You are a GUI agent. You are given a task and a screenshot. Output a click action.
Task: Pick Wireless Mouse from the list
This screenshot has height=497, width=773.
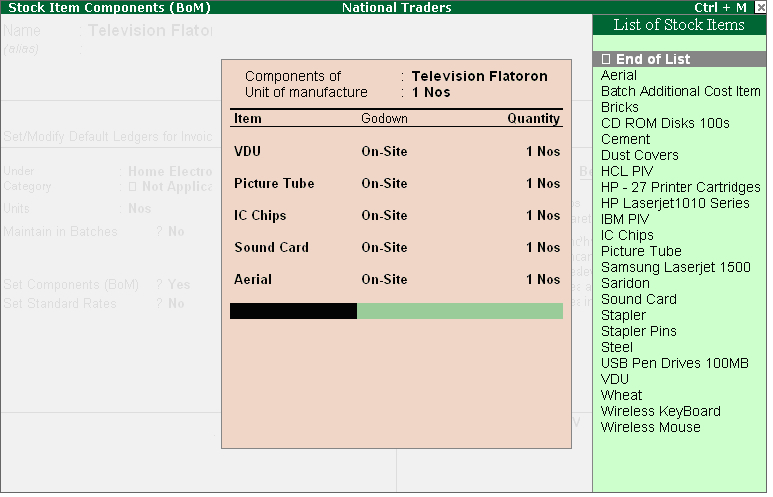[650, 427]
